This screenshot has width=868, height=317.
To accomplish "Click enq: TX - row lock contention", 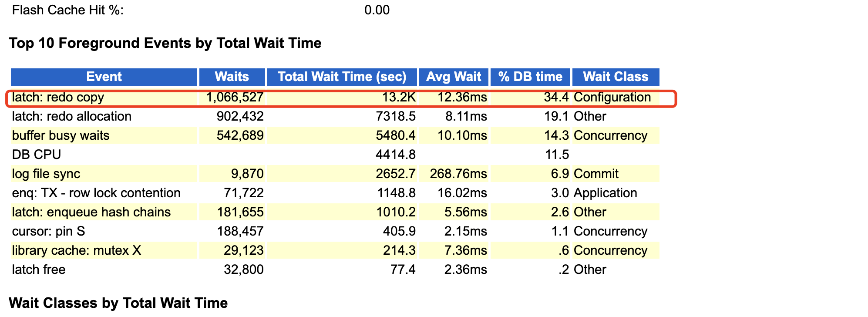I will click(96, 193).
